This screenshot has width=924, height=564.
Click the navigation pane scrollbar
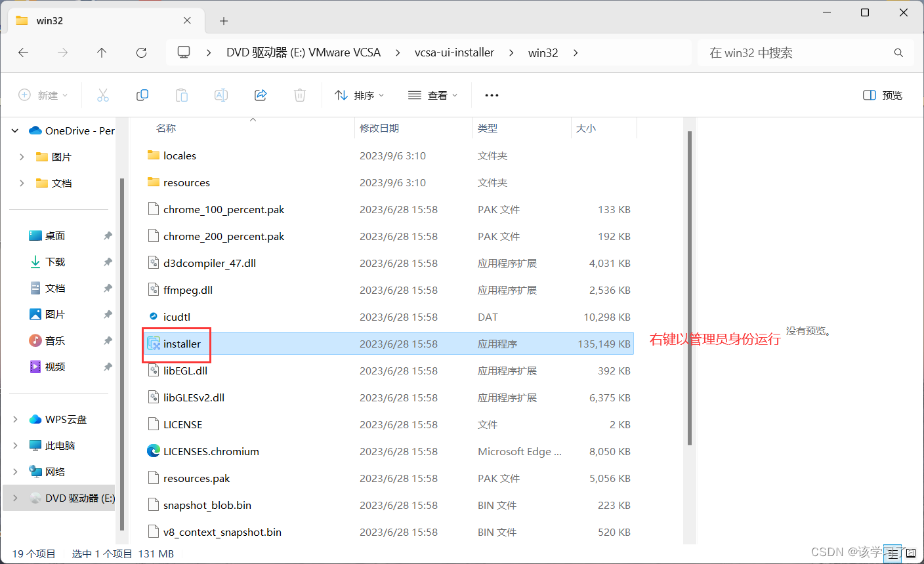click(x=122, y=354)
